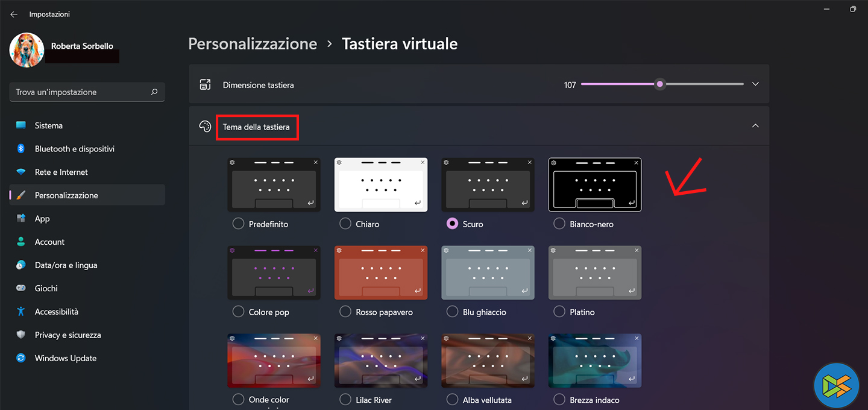Expand the Dimensione tastiera chevron
This screenshot has width=868, height=410.
755,84
